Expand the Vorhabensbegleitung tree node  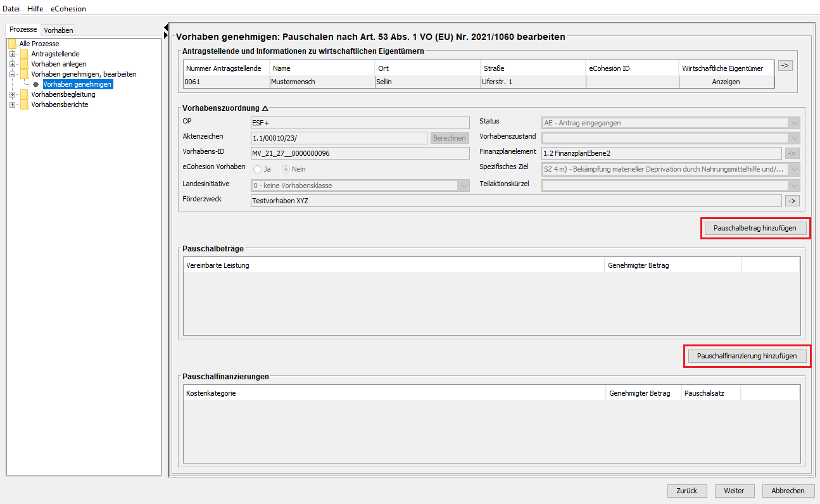13,94
